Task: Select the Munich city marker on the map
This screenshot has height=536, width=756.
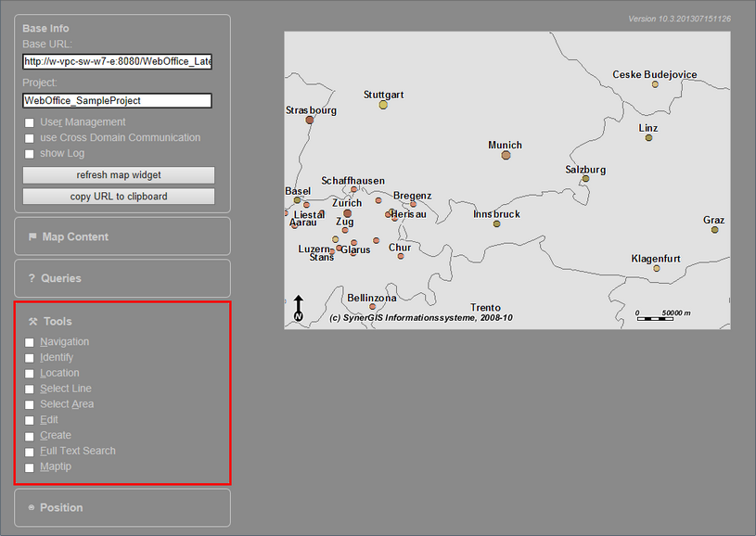Action: pos(506,155)
